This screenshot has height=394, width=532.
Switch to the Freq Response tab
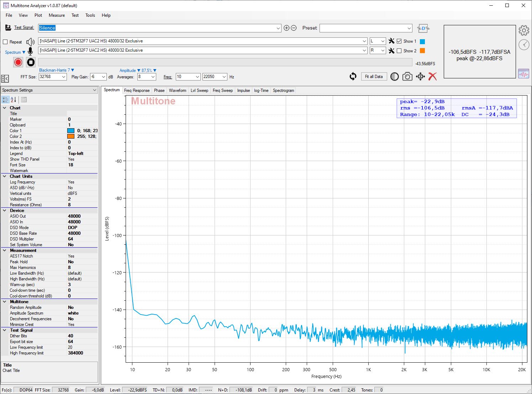click(137, 90)
